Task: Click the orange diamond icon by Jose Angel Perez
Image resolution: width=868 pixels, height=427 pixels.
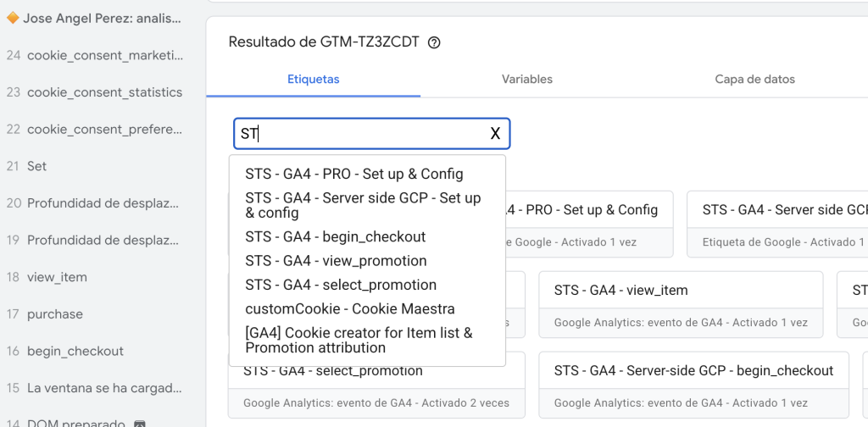Action: [x=12, y=19]
